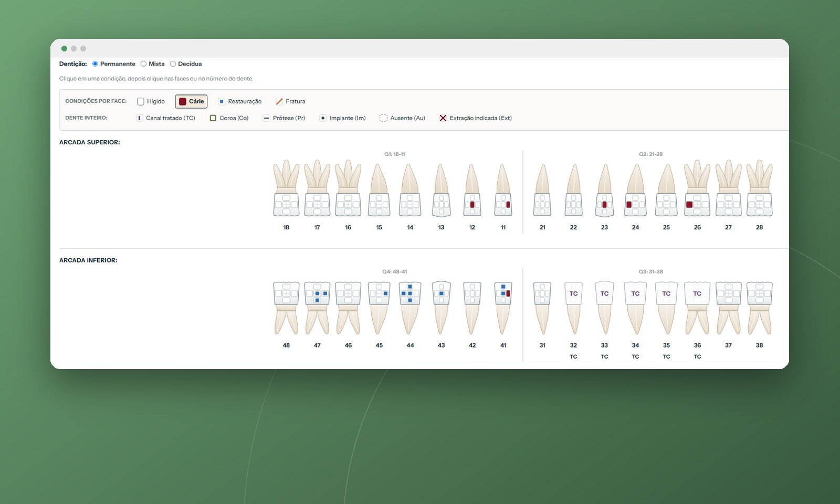Click the 'Q1: 18-11' quadrant label
This screenshot has width=840, height=504.
[x=395, y=154]
